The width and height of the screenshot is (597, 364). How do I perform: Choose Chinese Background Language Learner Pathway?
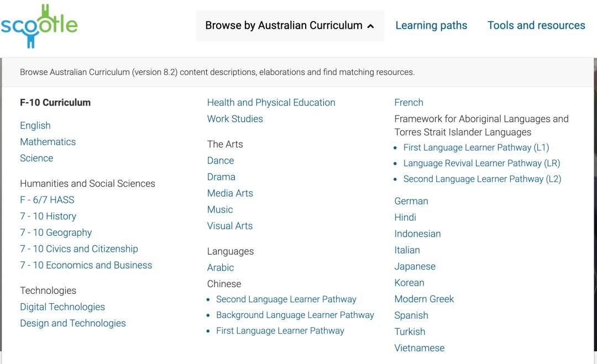click(x=295, y=315)
